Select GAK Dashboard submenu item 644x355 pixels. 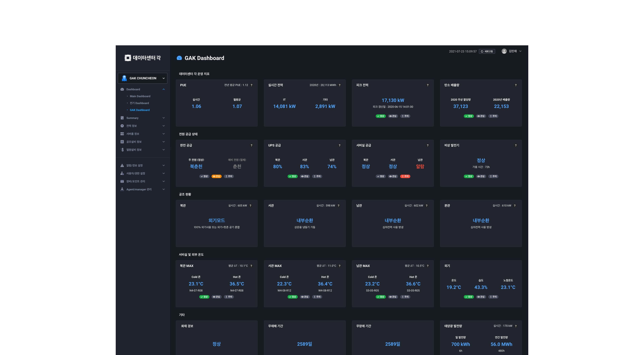tap(140, 110)
